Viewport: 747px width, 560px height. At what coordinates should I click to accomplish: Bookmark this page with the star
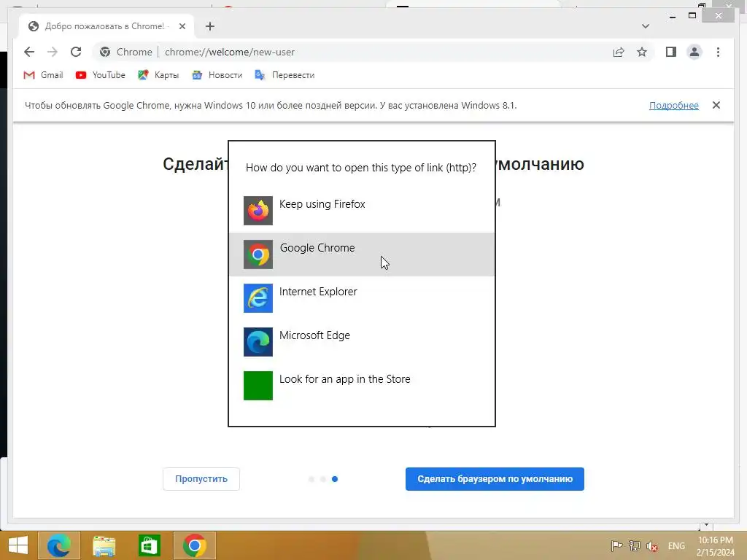pyautogui.click(x=642, y=52)
